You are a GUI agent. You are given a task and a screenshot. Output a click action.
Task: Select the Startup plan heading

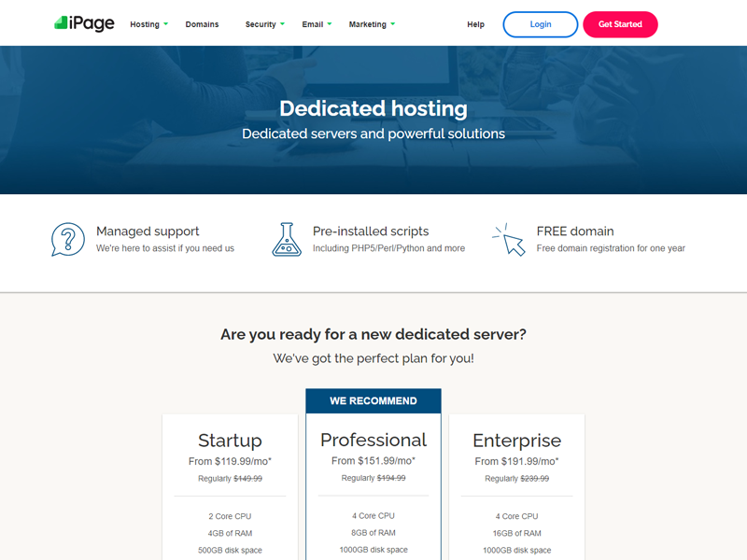[x=230, y=441]
